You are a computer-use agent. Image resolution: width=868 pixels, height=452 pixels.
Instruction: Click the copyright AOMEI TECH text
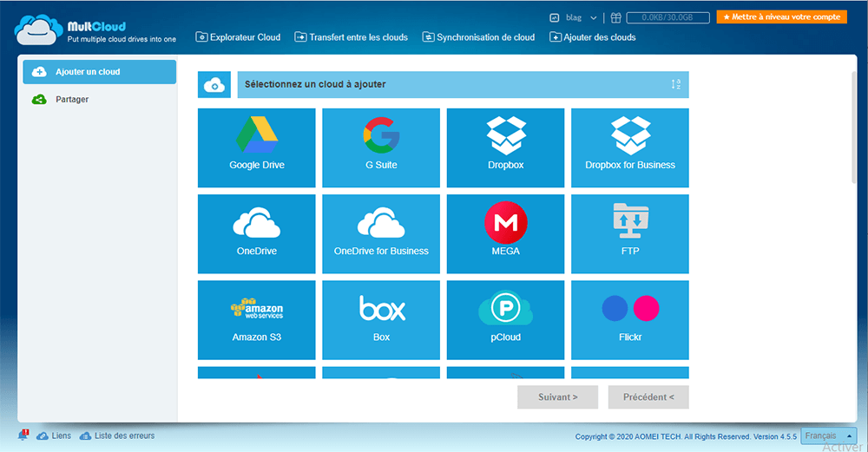(686, 436)
